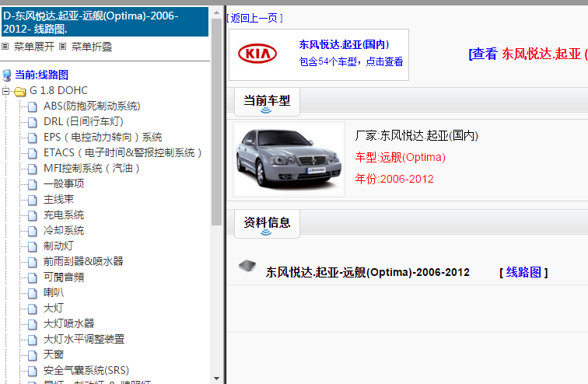Open the 冷却系统 tree item

[64, 230]
